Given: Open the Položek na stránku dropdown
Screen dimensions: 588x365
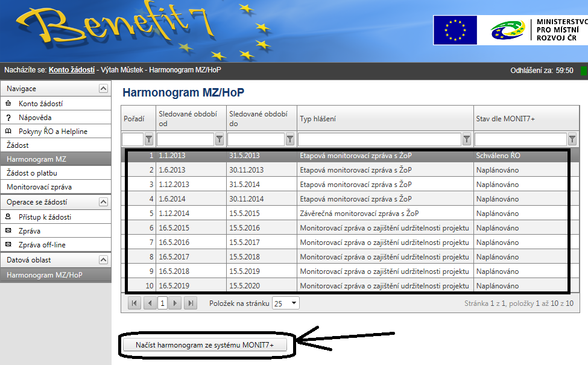Looking at the screenshot, I should (x=286, y=303).
